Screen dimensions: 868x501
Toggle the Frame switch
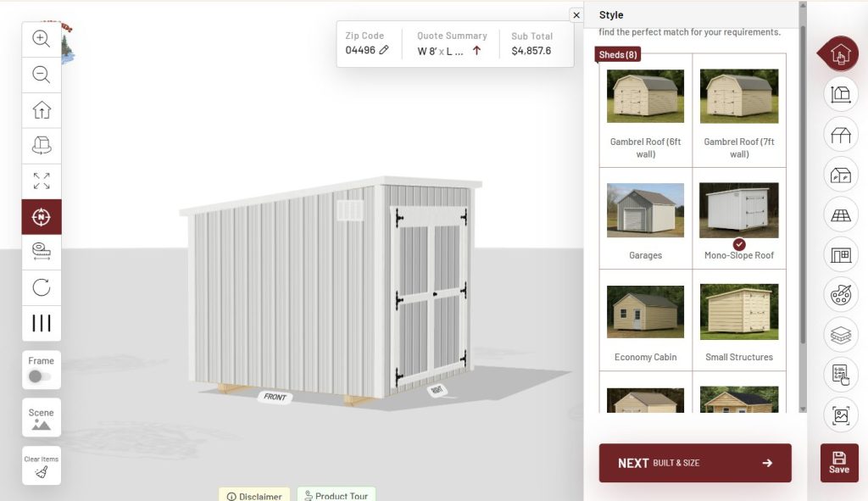point(40,376)
